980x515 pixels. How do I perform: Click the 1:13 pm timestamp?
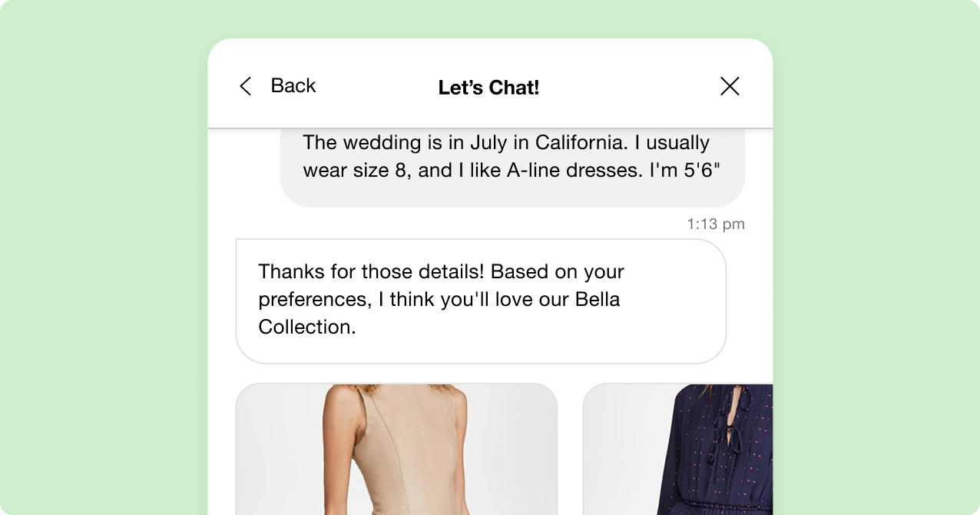point(715,224)
